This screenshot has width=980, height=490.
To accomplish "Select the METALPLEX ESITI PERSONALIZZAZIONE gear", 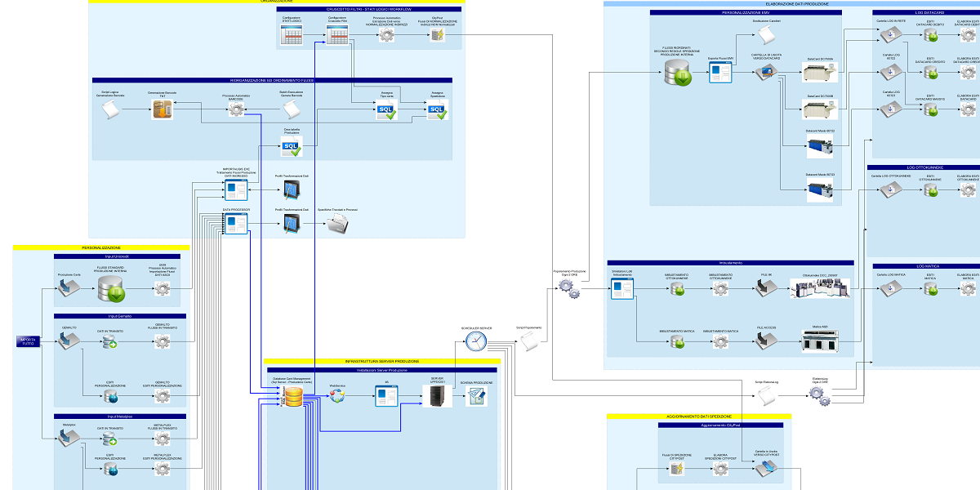I will [163, 470].
